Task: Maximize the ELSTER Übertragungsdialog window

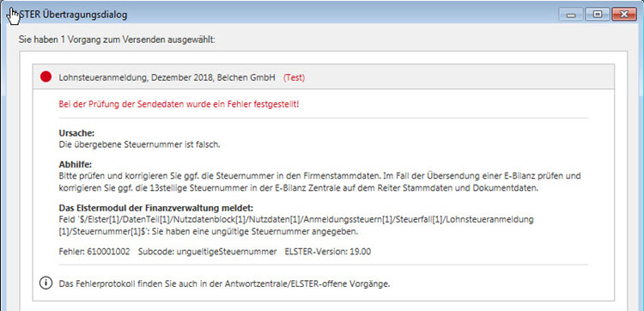Action: click(597, 15)
